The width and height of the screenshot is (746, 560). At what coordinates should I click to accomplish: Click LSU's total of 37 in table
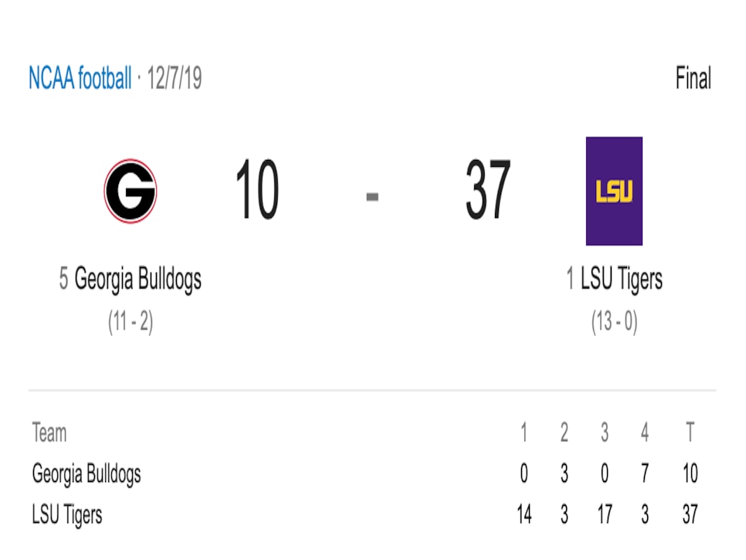[690, 514]
